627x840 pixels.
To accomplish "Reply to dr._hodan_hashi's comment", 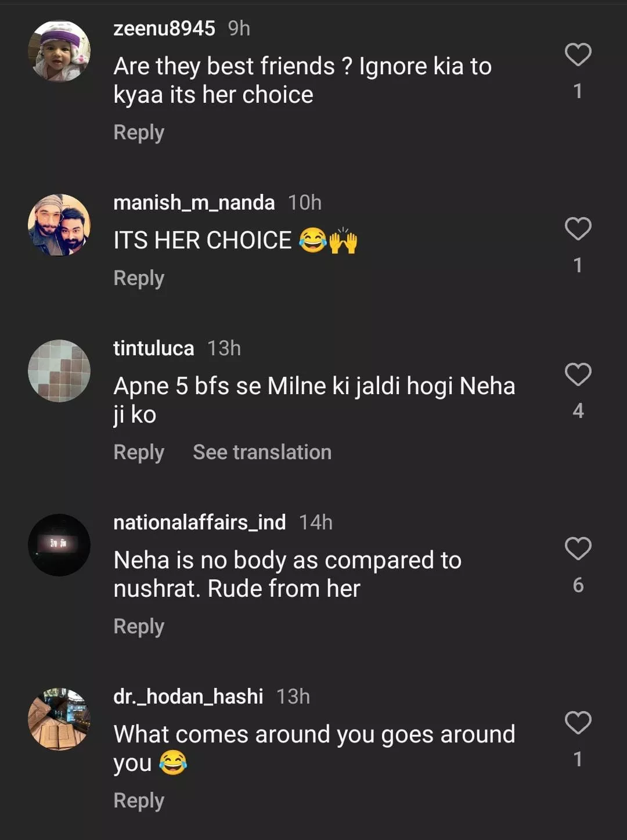I will coord(139,801).
